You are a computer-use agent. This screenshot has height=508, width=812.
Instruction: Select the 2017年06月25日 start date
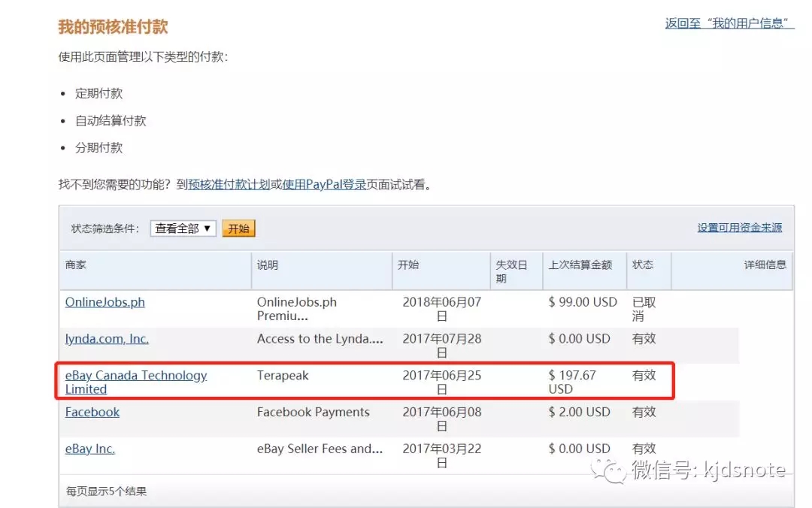click(x=442, y=383)
